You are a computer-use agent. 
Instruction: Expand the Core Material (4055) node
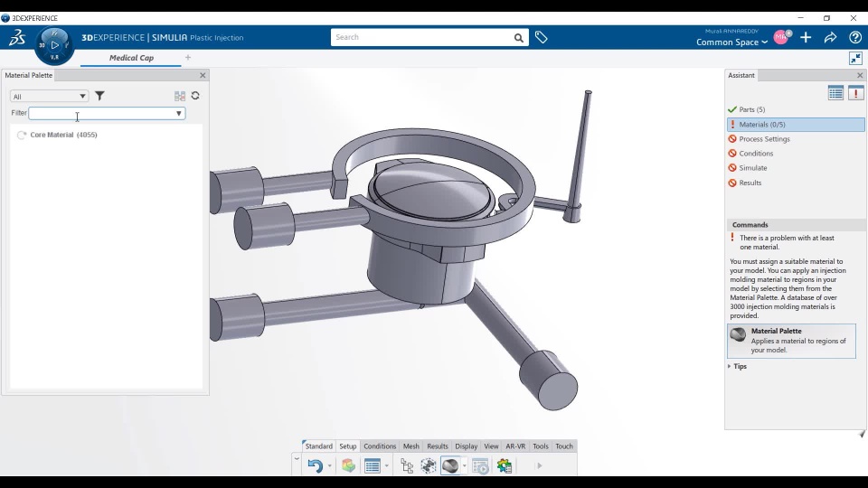click(x=22, y=135)
